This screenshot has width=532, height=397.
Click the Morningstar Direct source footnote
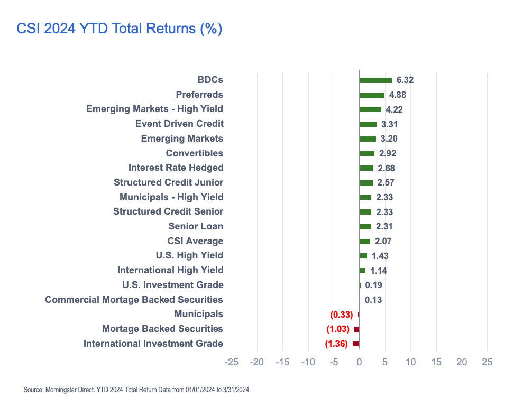coord(137,390)
